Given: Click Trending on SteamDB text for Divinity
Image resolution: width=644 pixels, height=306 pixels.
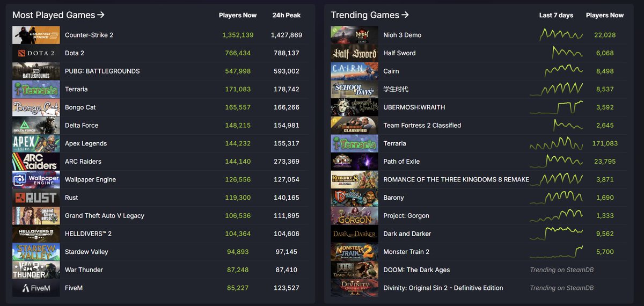Looking at the screenshot, I should tap(561, 288).
